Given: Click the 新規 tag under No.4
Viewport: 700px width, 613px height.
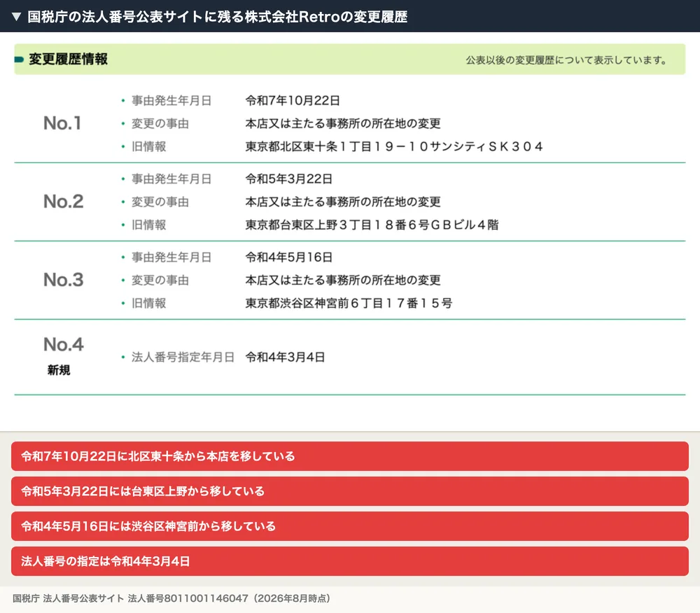Looking at the screenshot, I should [59, 370].
